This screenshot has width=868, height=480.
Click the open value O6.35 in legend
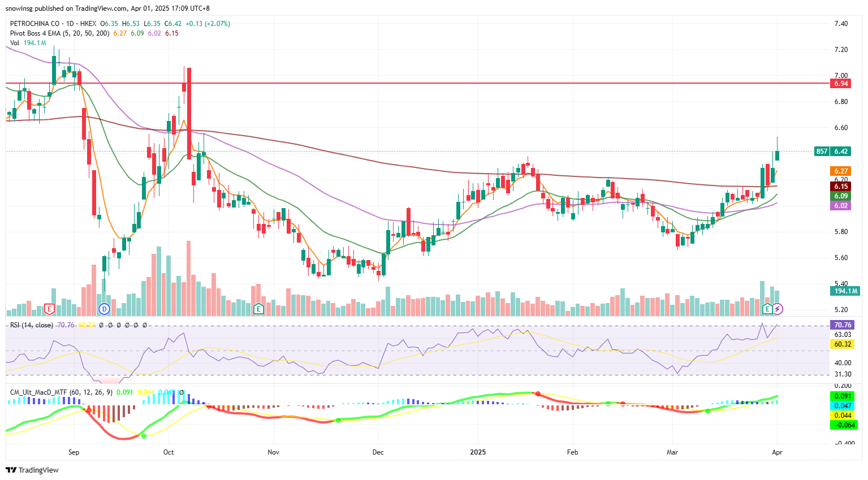[x=109, y=24]
